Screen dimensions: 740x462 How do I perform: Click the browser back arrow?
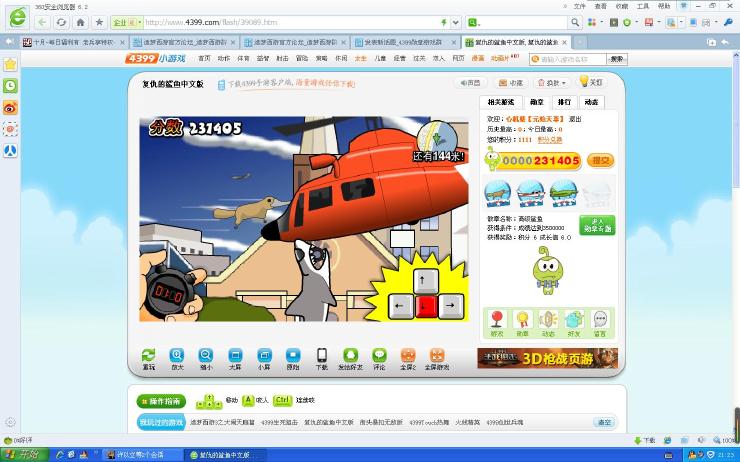[x=42, y=22]
